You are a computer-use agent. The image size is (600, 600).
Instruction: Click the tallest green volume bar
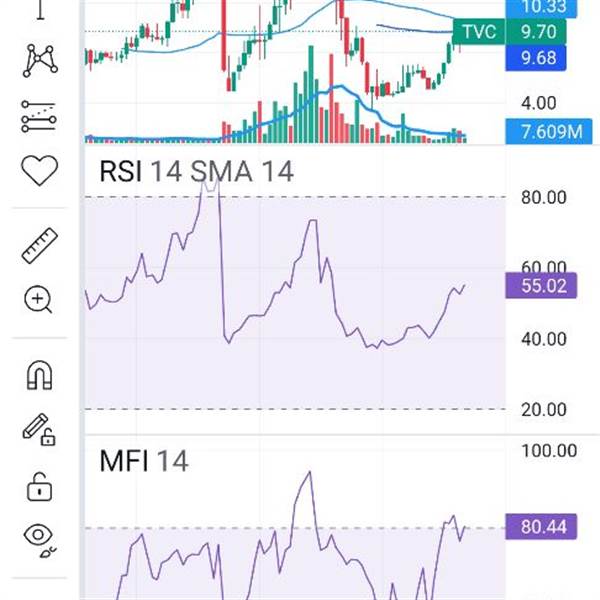(311, 95)
